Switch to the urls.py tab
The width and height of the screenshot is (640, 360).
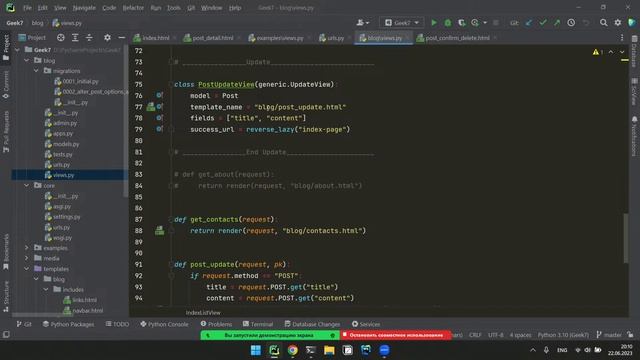point(334,38)
